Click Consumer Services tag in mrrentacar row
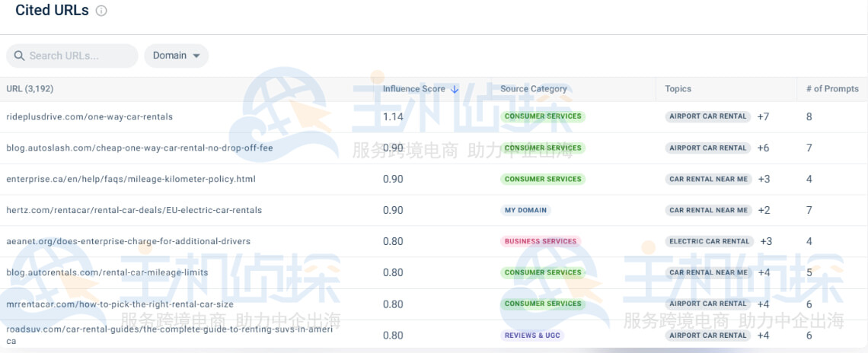The height and width of the screenshot is (353, 868). 542,304
